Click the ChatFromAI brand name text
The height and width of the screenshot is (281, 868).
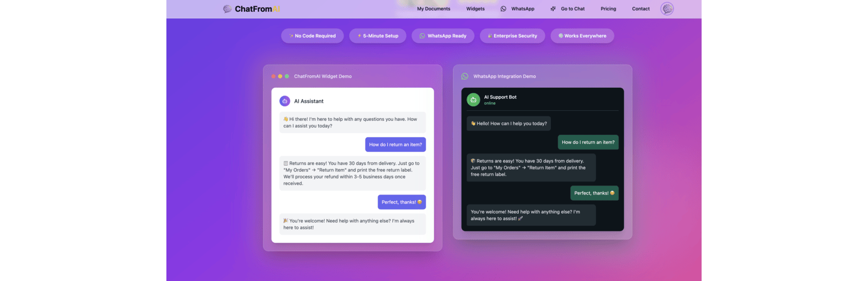click(258, 9)
